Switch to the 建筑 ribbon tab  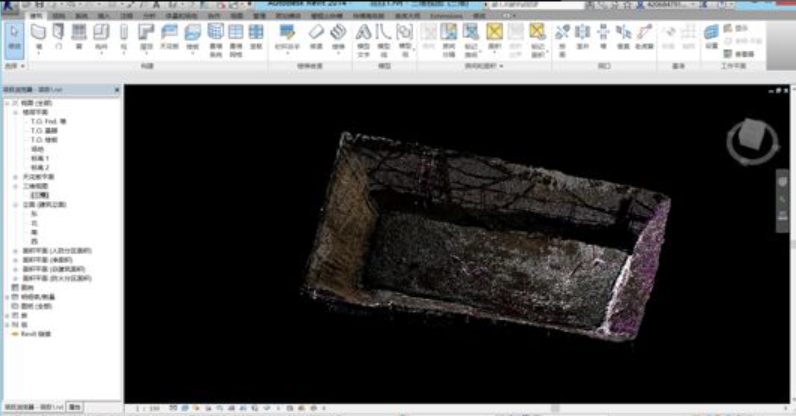(x=36, y=16)
